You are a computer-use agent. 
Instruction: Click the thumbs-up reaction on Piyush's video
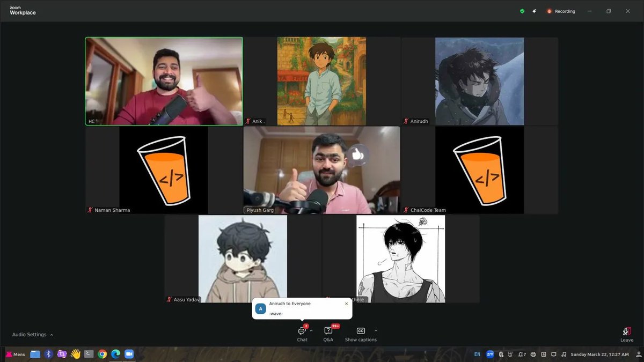(357, 155)
